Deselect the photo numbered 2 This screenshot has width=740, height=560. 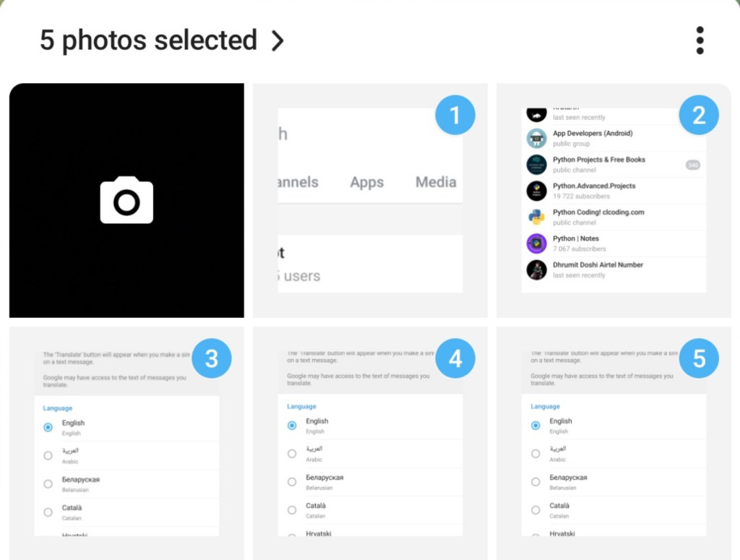[x=699, y=115]
